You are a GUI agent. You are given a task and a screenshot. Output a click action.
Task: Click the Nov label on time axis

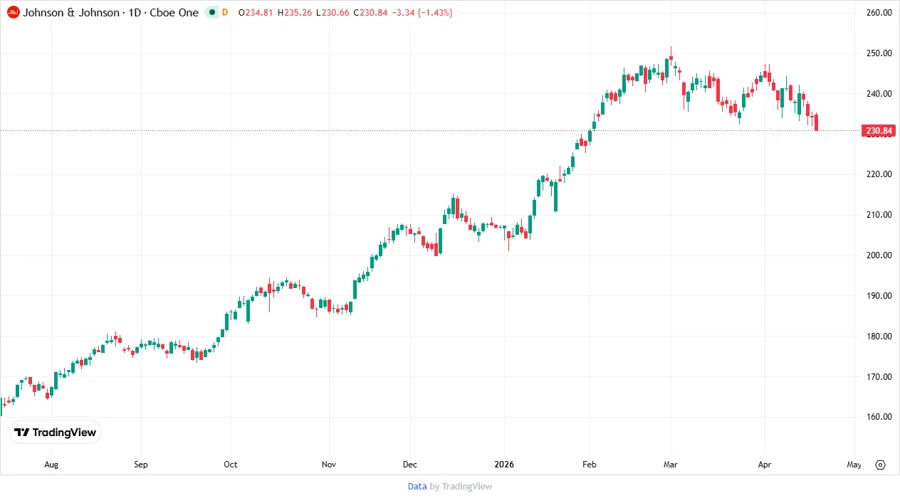pos(328,464)
